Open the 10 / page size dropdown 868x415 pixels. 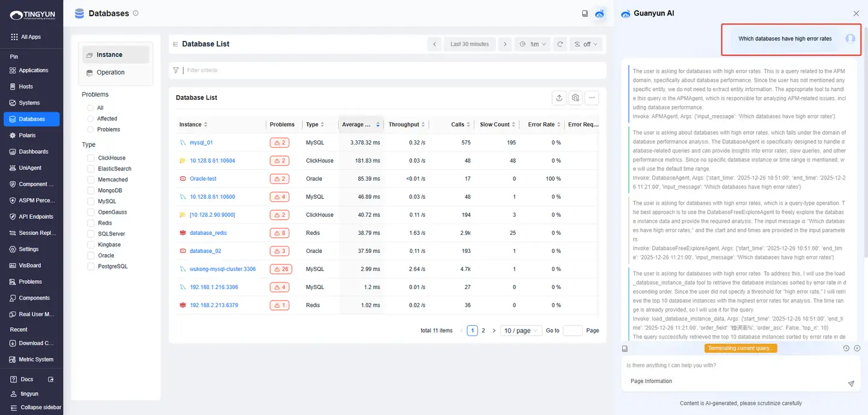(x=522, y=331)
